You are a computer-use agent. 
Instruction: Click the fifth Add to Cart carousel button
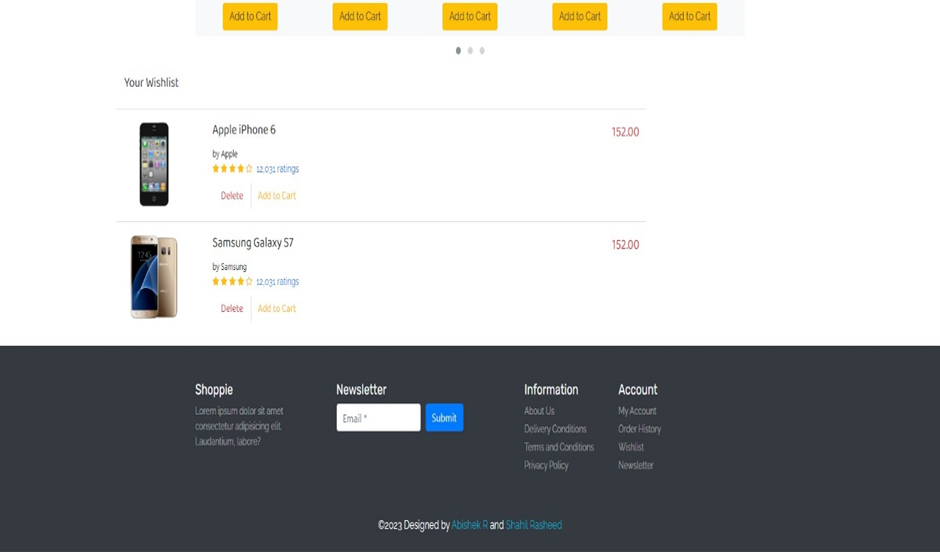click(x=689, y=16)
